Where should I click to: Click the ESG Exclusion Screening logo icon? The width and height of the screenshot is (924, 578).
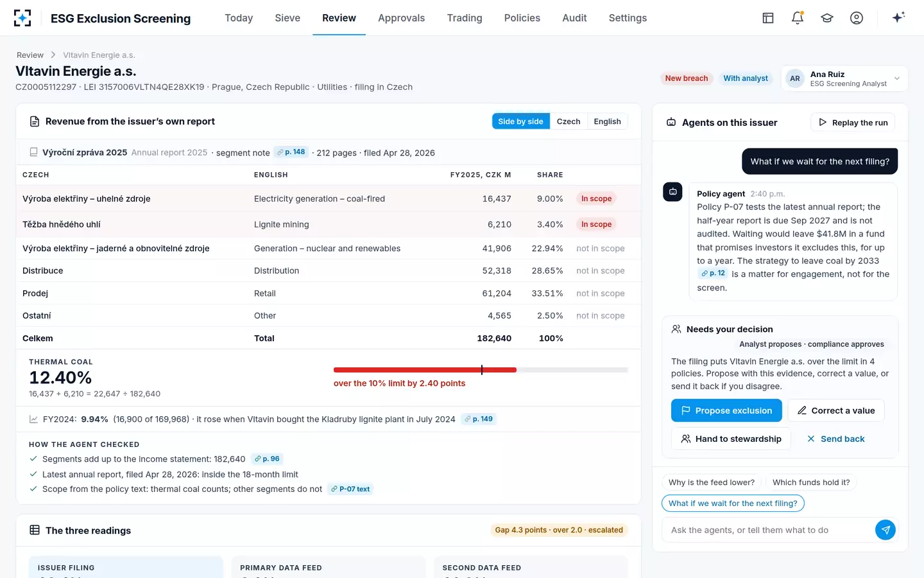click(22, 18)
